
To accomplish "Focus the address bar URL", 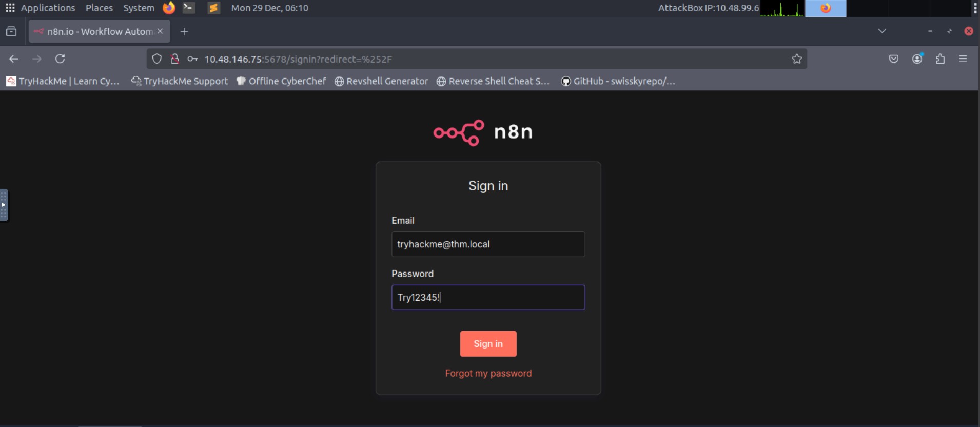I will point(298,59).
